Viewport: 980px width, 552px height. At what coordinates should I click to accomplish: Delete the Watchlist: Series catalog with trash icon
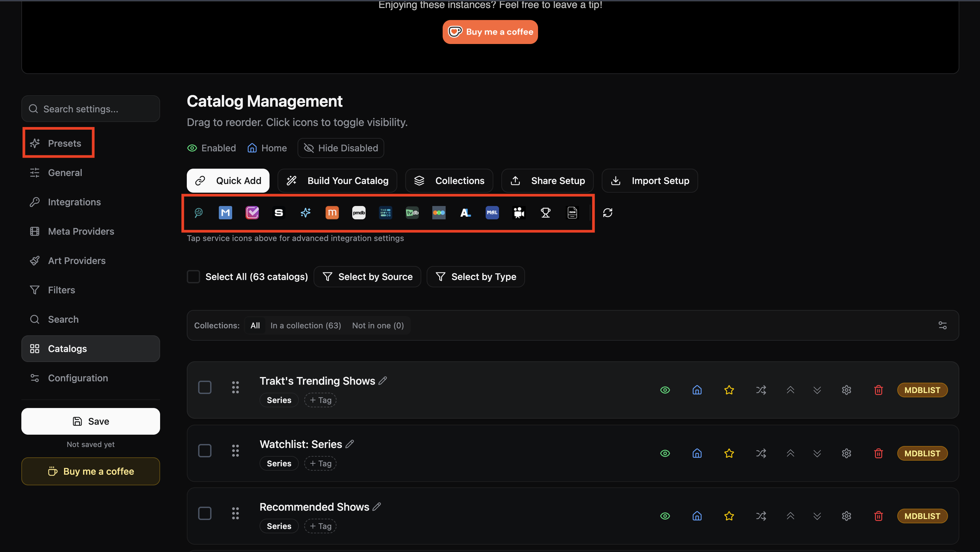click(x=878, y=453)
